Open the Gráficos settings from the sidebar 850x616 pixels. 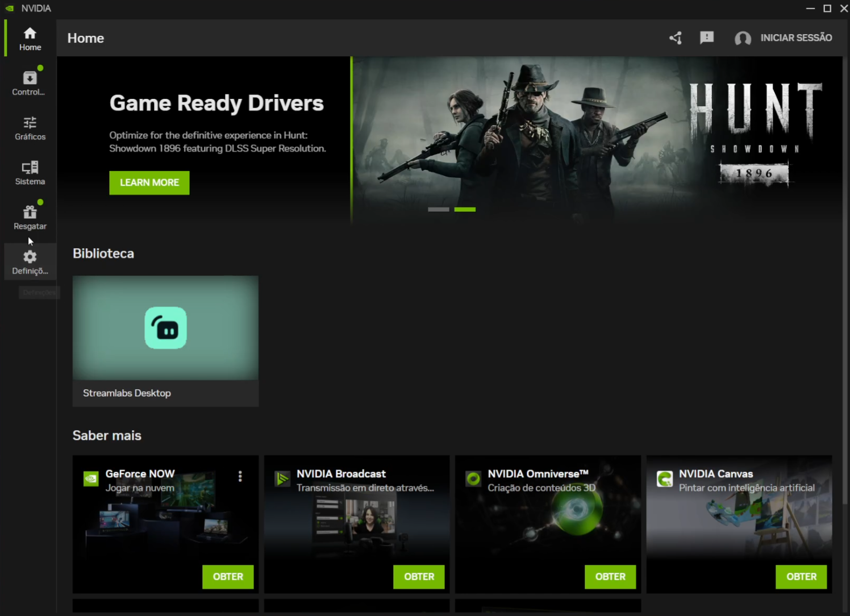point(30,128)
